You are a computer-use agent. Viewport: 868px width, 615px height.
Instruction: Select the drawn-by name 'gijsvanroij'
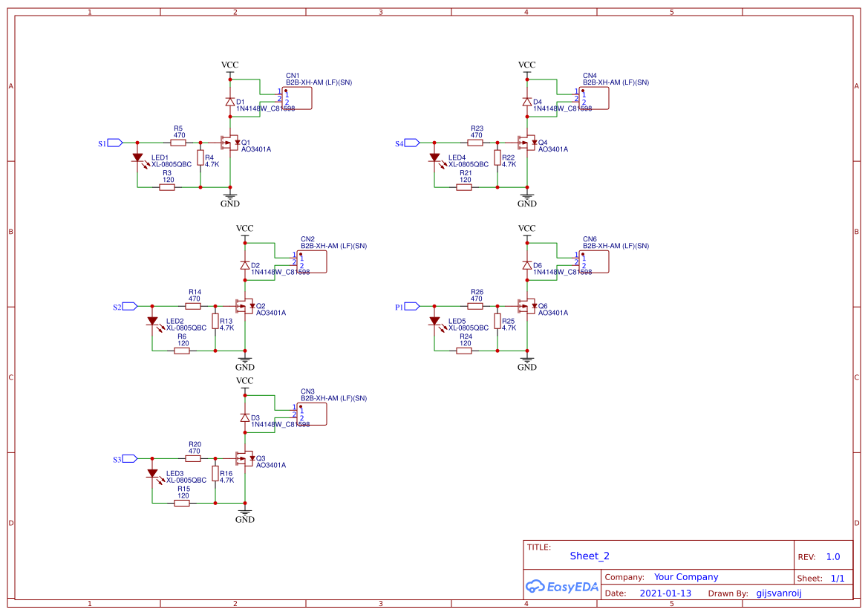tap(779, 593)
